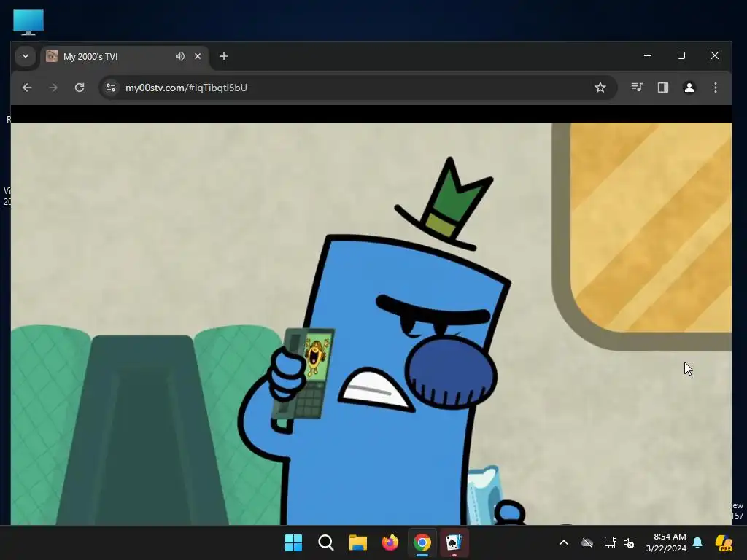
Task: Open the Windows Start menu
Action: point(293,542)
